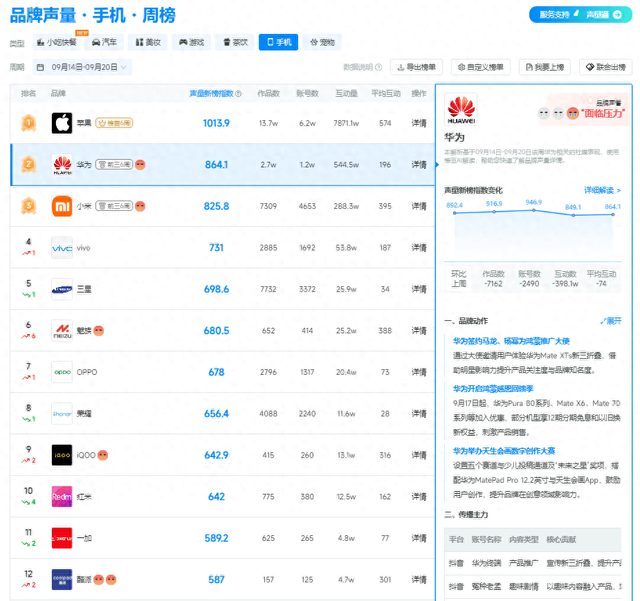This screenshot has height=601, width=640.
Task: Open 详情 for the 红米 row
Action: 419,496
